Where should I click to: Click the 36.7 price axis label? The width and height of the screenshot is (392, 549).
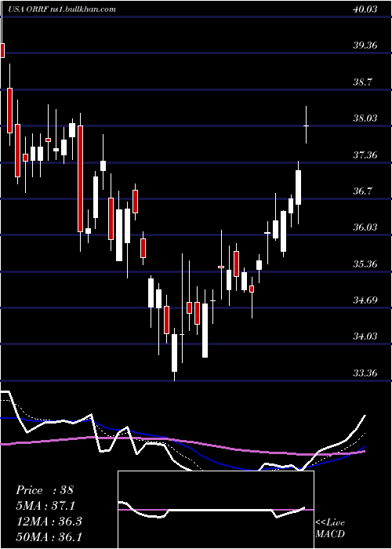point(362,191)
